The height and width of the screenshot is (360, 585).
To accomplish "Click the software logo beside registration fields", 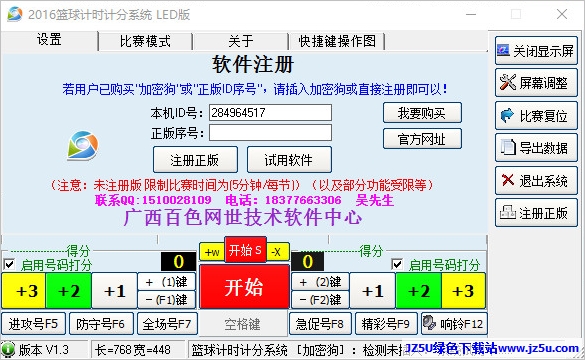I will click(x=83, y=145).
